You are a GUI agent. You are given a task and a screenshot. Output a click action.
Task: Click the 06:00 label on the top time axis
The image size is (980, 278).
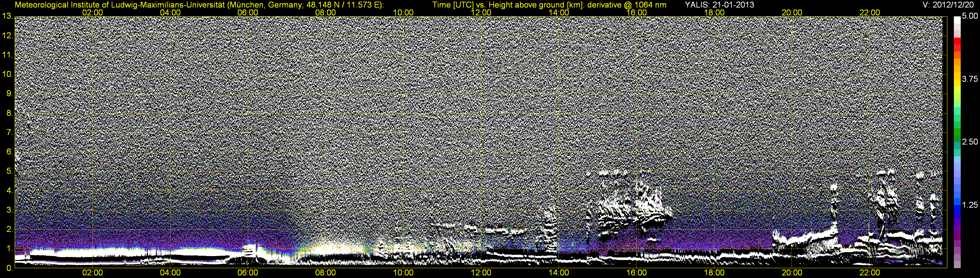pyautogui.click(x=248, y=12)
